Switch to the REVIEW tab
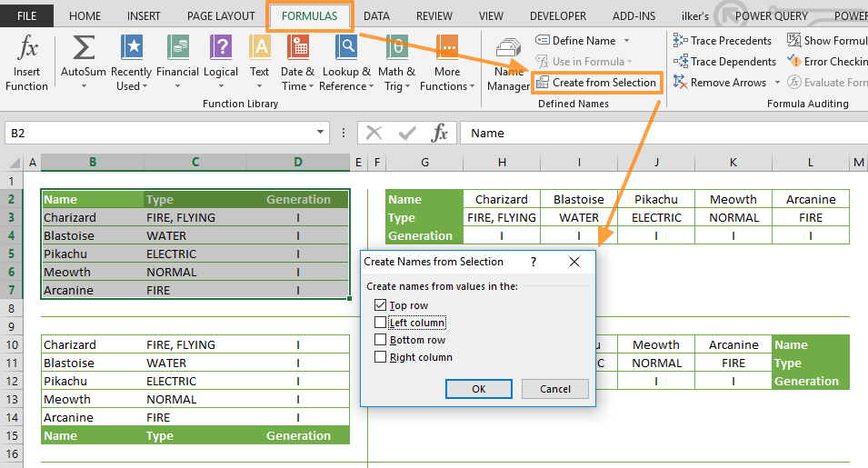The image size is (868, 468). pos(434,16)
